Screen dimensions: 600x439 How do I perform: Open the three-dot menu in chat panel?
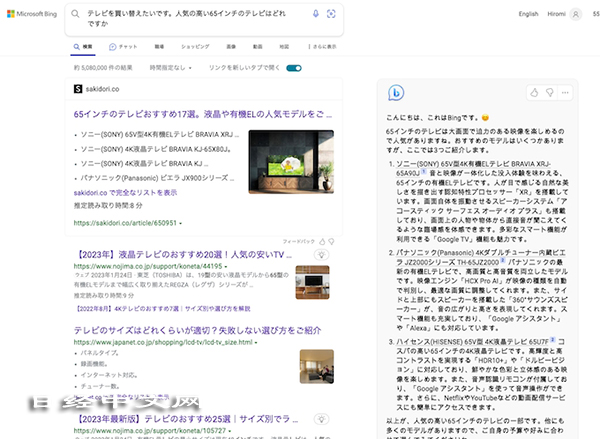pyautogui.click(x=565, y=93)
